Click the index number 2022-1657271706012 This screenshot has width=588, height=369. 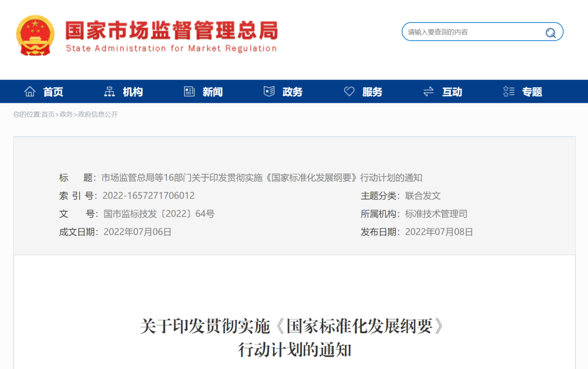tap(148, 196)
